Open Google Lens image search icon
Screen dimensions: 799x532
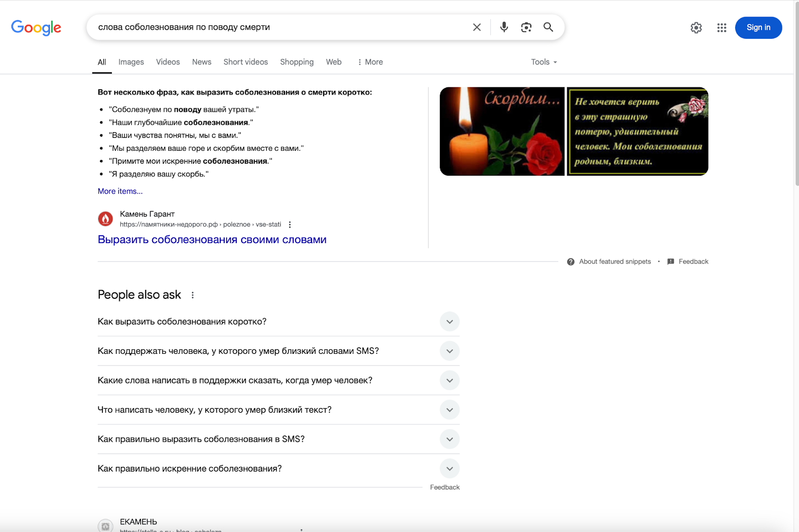pyautogui.click(x=526, y=27)
